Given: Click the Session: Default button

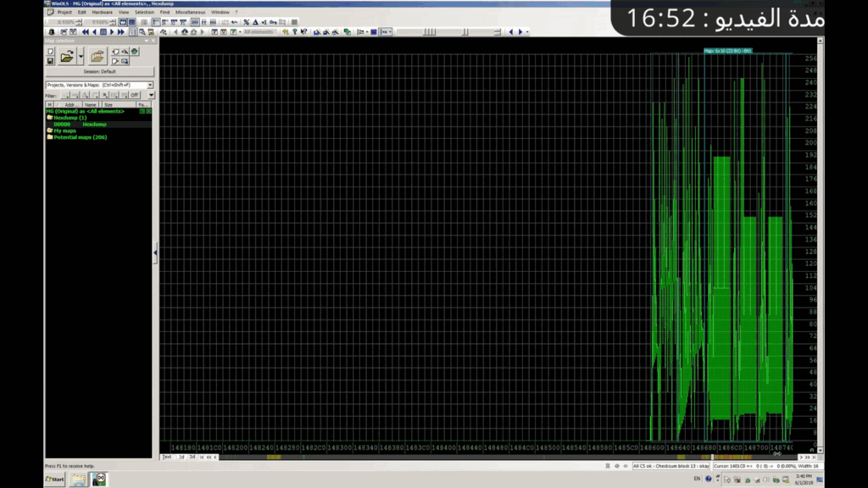Looking at the screenshot, I should (x=99, y=72).
